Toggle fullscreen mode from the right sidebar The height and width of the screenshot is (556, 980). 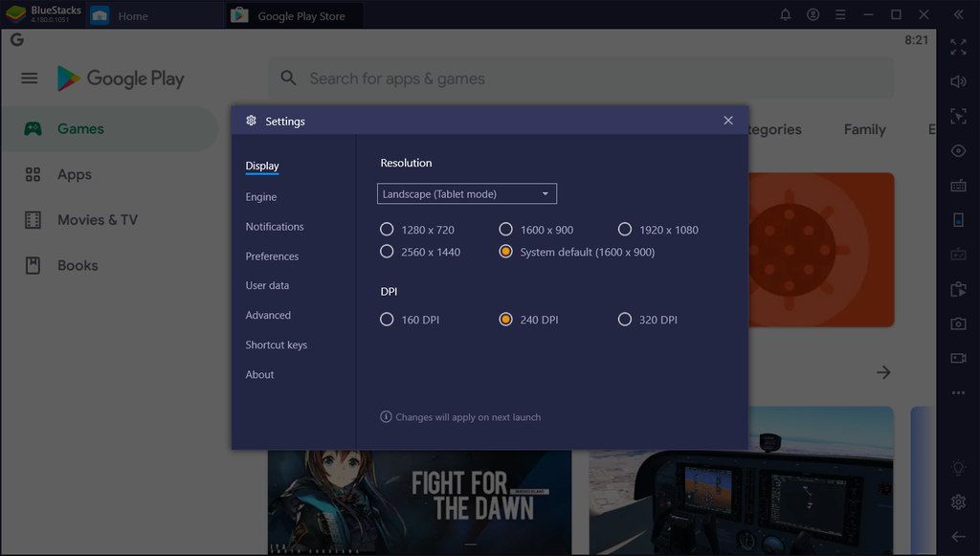958,47
